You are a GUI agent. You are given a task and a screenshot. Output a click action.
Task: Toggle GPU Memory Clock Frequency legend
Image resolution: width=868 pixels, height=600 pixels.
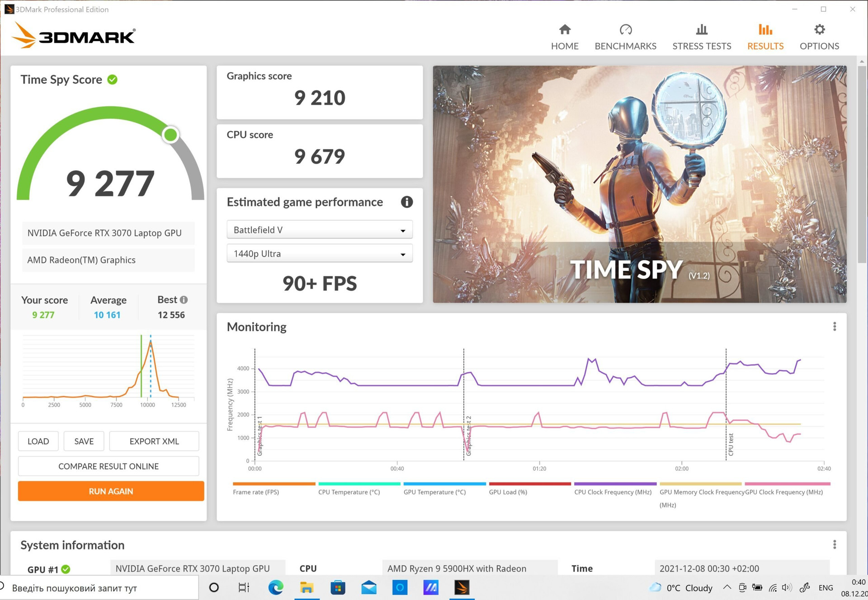701,495
